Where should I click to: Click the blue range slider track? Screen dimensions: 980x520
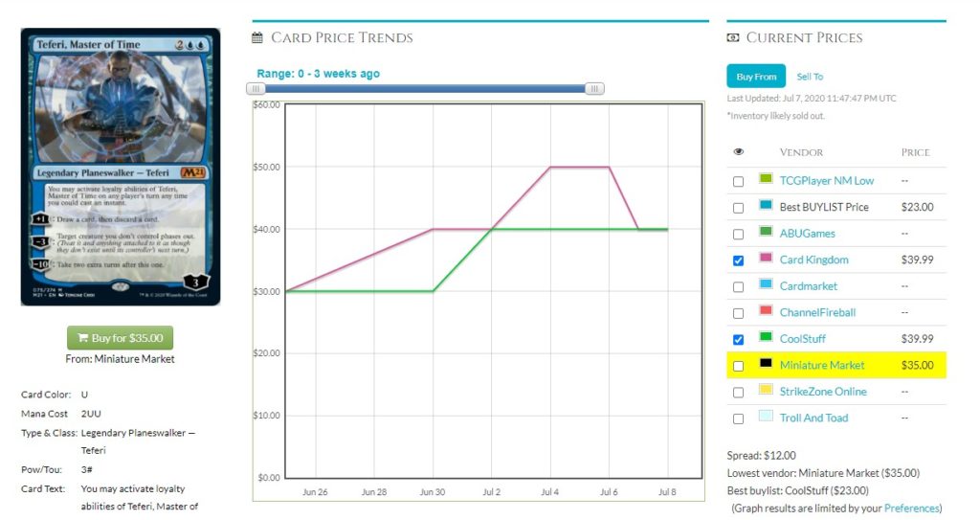click(425, 89)
